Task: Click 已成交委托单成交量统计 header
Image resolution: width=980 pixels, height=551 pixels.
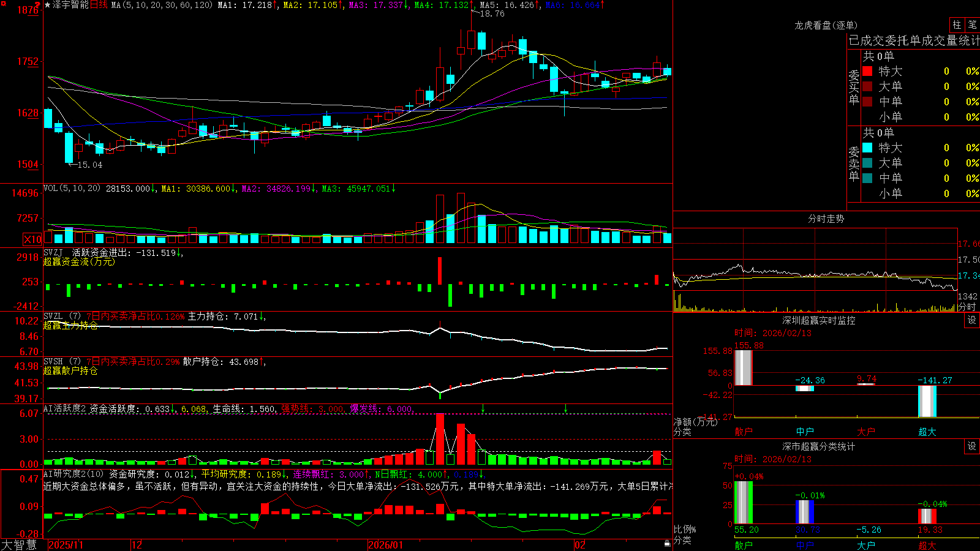Action: pyautogui.click(x=914, y=40)
